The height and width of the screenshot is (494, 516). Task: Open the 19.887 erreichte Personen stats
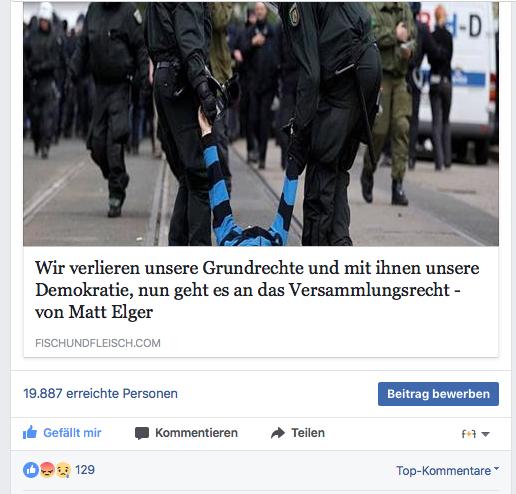[100, 394]
